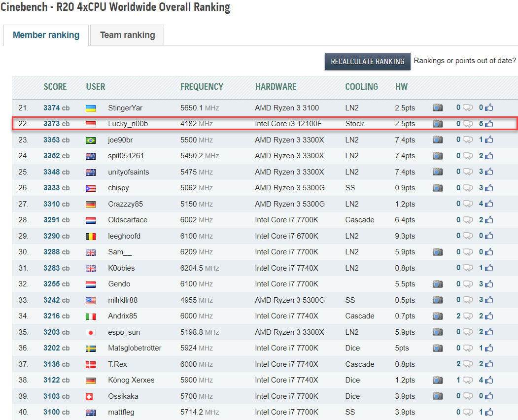Screen dimensions: 518x420
Task: Click comment bubble icon on T.Rex's row
Action: (x=467, y=364)
